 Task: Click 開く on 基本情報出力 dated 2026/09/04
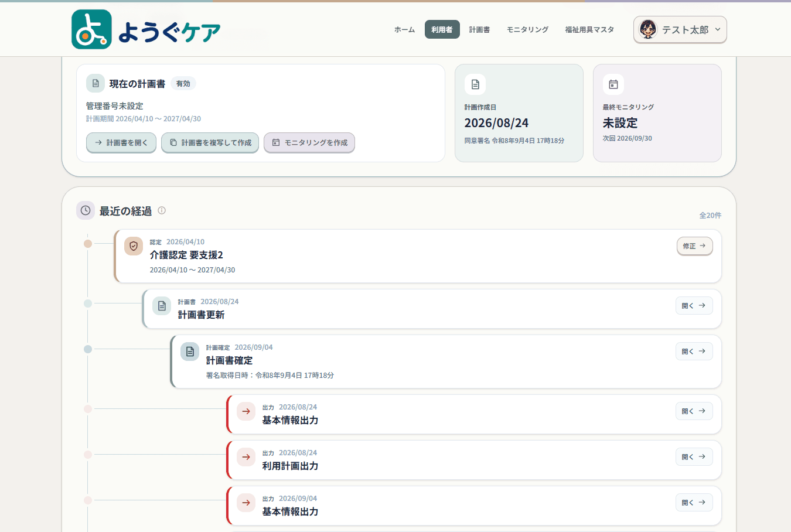pos(694,503)
